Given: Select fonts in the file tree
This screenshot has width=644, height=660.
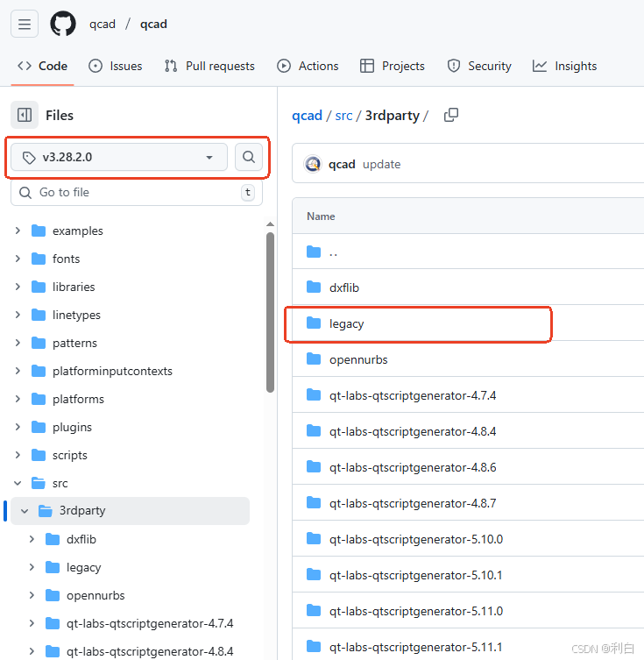Looking at the screenshot, I should (66, 259).
